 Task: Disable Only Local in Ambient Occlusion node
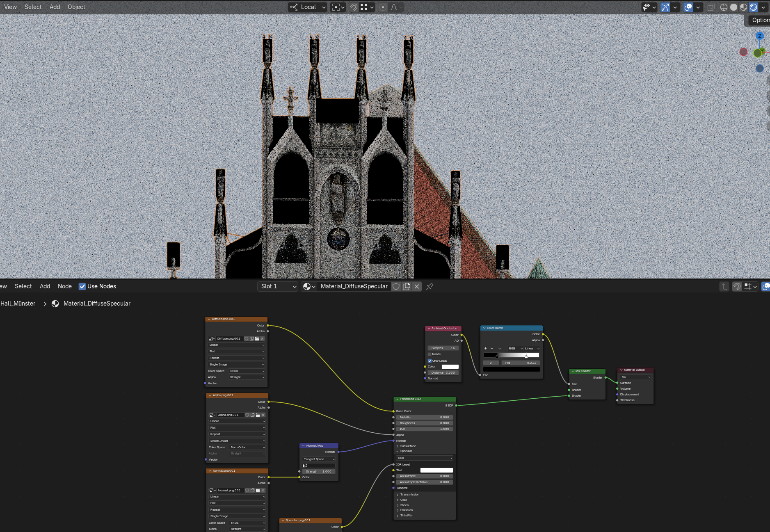(x=430, y=361)
